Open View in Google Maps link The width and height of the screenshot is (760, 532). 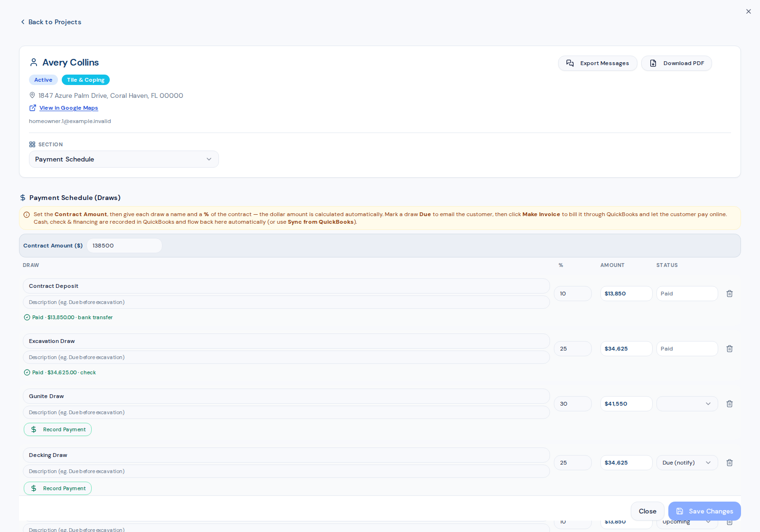(x=69, y=108)
